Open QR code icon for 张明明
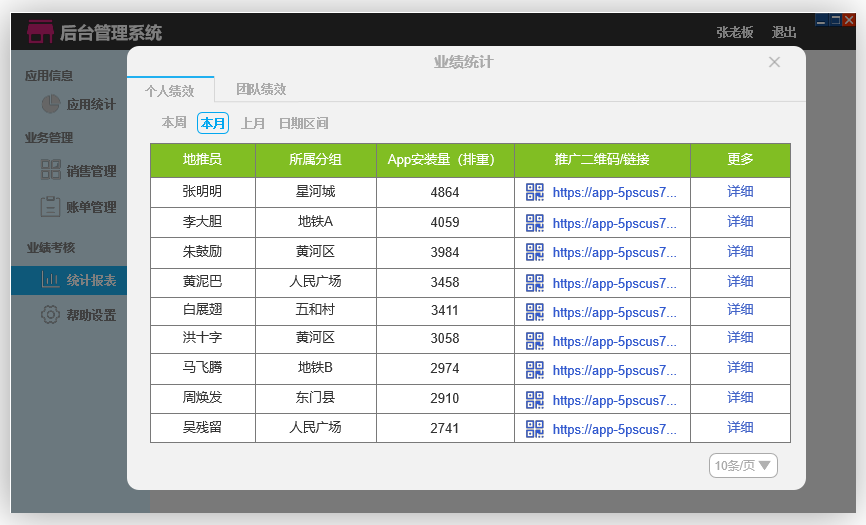 click(535, 192)
